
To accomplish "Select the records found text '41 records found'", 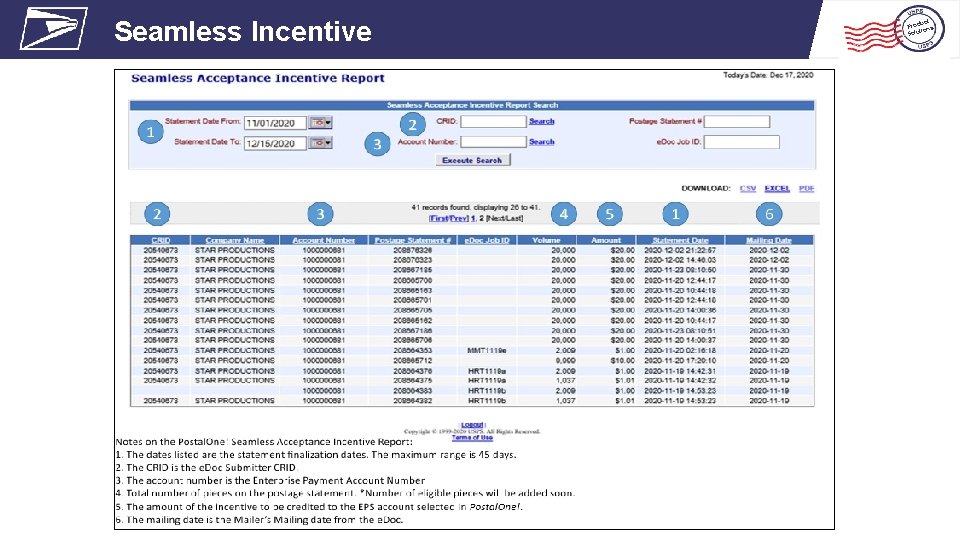I will [440, 208].
